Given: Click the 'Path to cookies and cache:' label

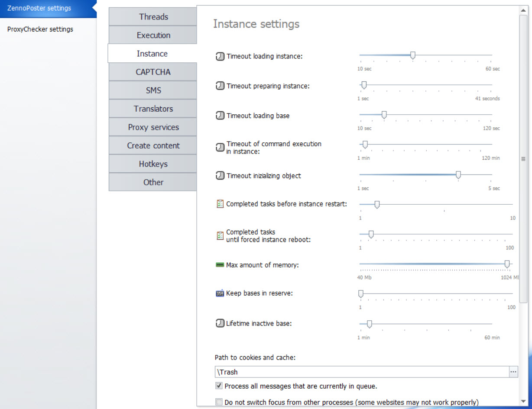Looking at the screenshot, I should [255, 357].
